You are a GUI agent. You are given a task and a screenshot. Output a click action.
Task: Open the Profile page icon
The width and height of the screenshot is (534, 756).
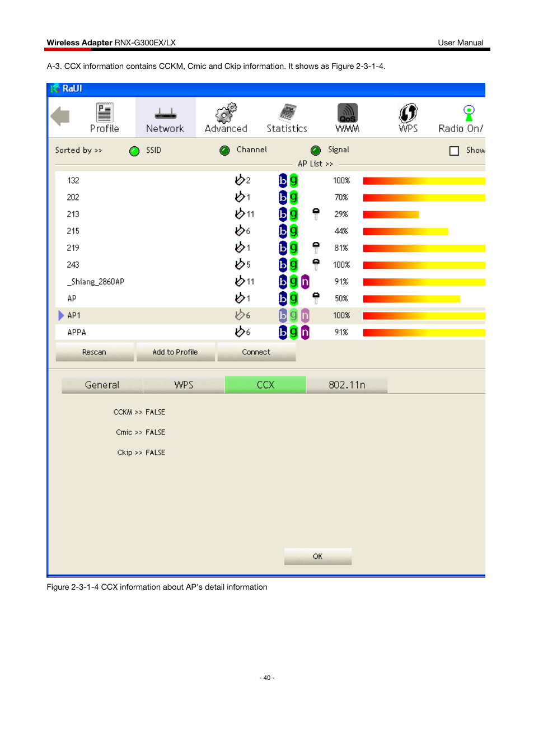click(105, 118)
